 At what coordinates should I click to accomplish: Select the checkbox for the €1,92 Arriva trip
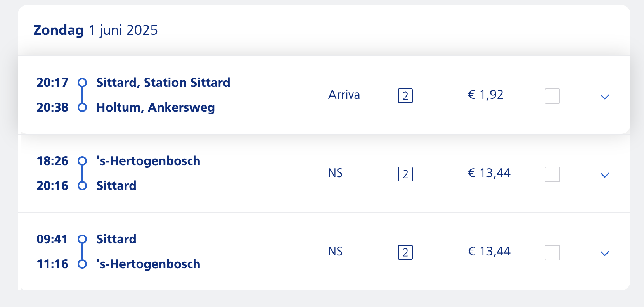coord(552,96)
